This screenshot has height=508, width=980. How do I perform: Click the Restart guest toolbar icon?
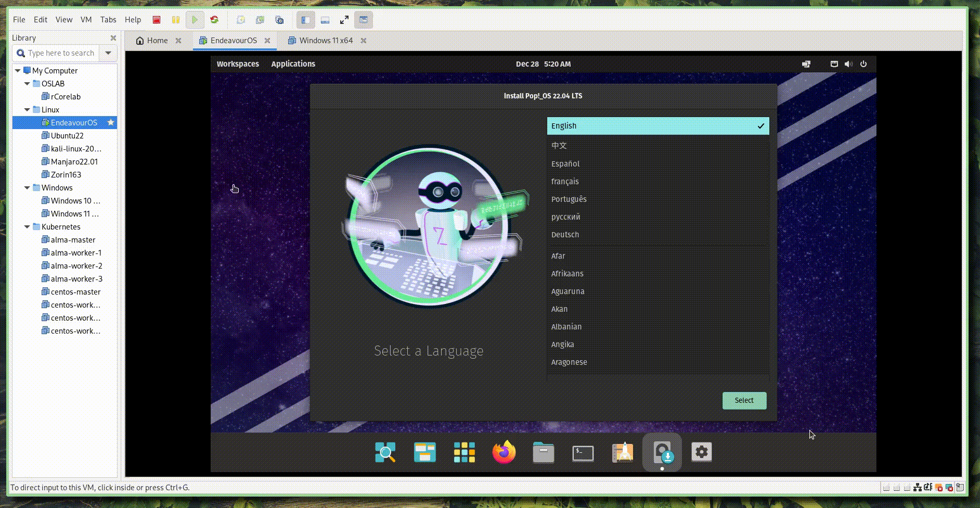(214, 20)
